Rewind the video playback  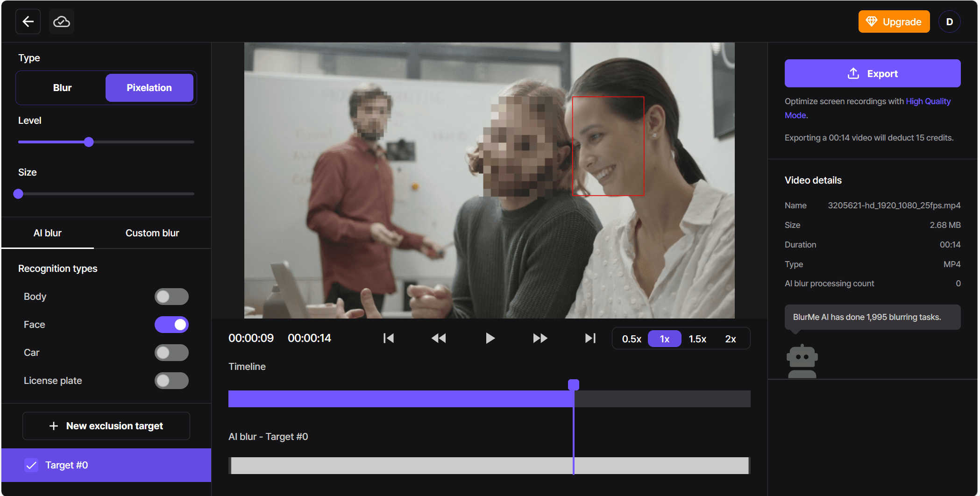pyautogui.click(x=439, y=338)
